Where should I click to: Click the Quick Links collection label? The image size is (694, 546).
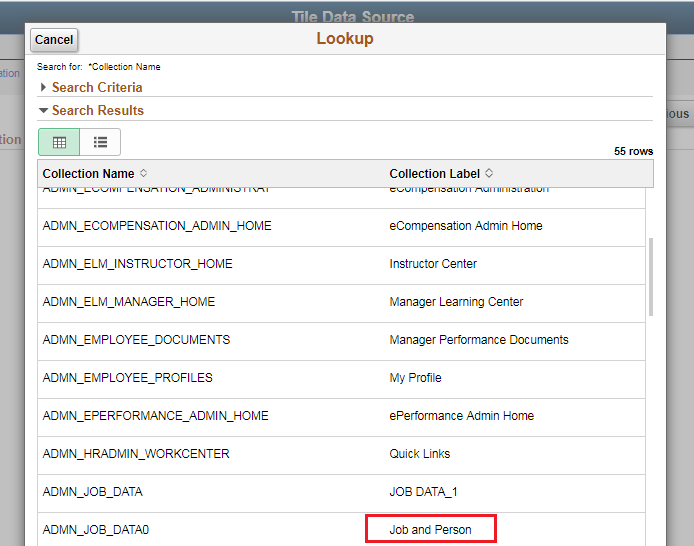tap(420, 454)
